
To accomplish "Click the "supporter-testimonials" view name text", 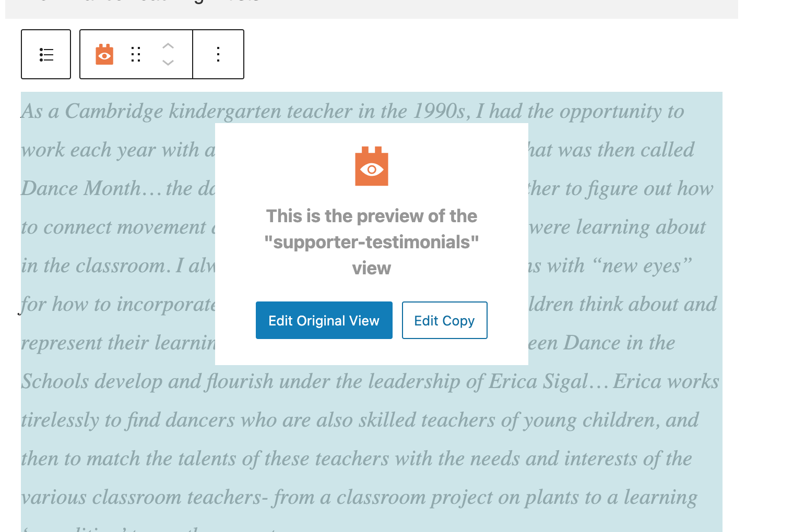I will point(372,242).
